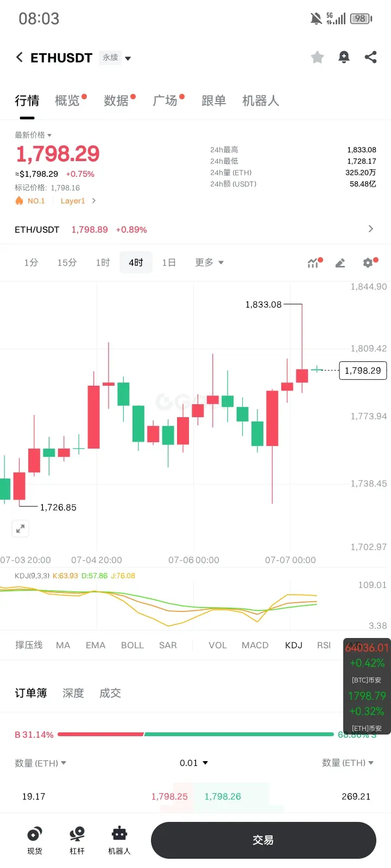Tap the 交易 trade button
This screenshot has width=391, height=868.
263,840
